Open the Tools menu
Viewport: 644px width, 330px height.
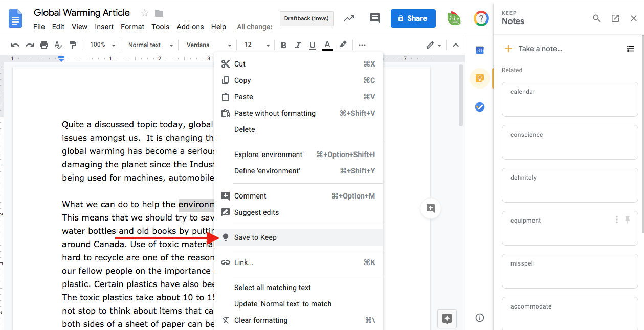pyautogui.click(x=161, y=27)
